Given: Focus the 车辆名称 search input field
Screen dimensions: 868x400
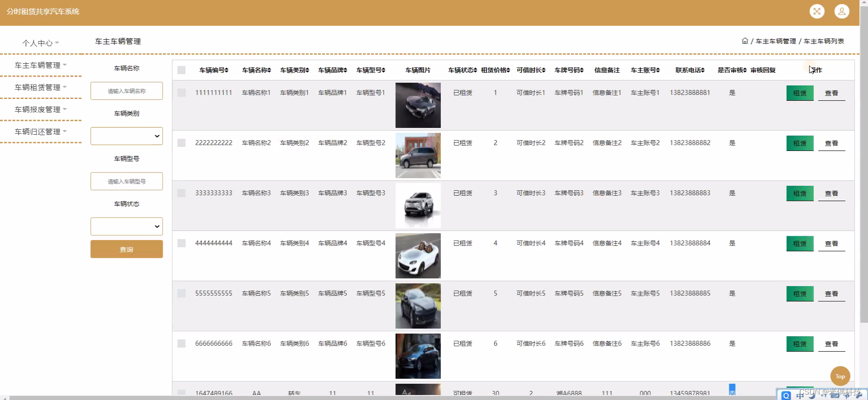Looking at the screenshot, I should [x=127, y=91].
